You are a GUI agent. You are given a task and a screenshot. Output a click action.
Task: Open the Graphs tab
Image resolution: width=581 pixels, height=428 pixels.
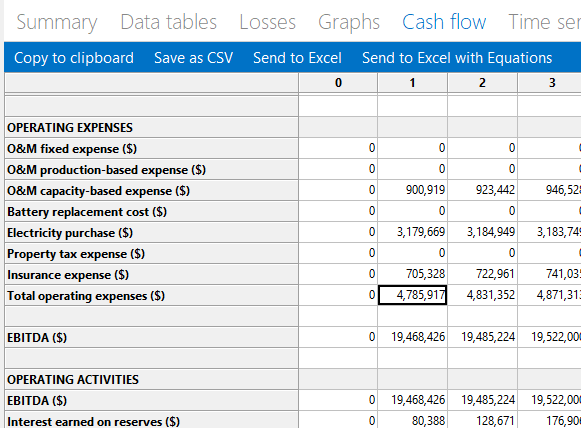349,22
